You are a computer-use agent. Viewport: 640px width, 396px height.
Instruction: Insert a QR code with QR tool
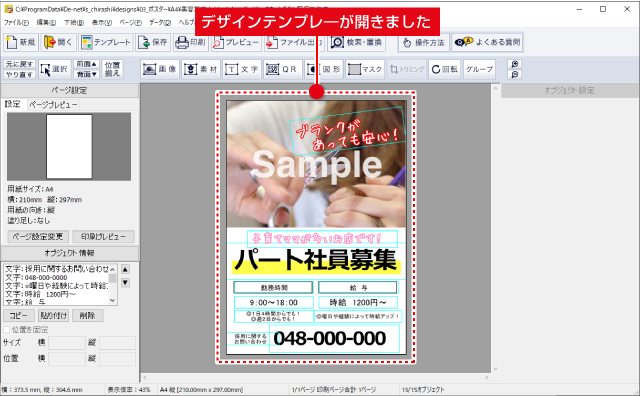[282, 69]
